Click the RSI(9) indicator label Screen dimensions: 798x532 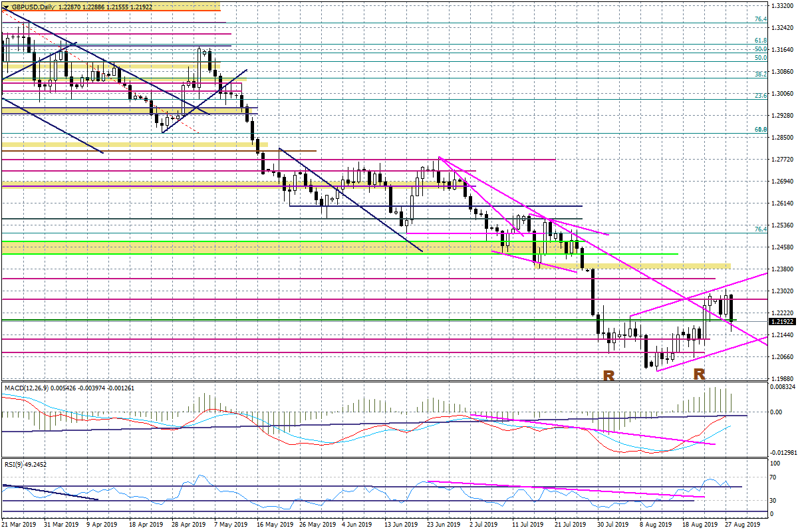(x=13, y=465)
